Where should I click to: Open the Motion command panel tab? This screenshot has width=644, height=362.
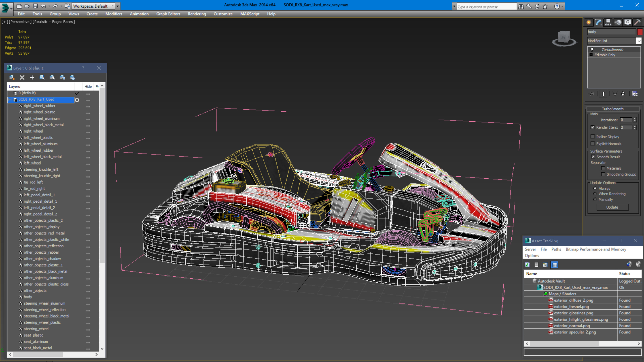(x=618, y=23)
